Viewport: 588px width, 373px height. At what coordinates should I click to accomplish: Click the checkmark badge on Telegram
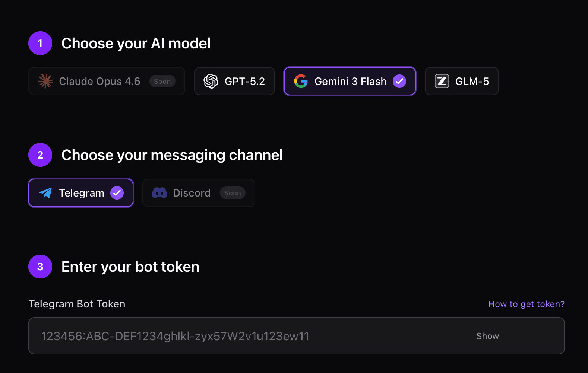coord(117,193)
